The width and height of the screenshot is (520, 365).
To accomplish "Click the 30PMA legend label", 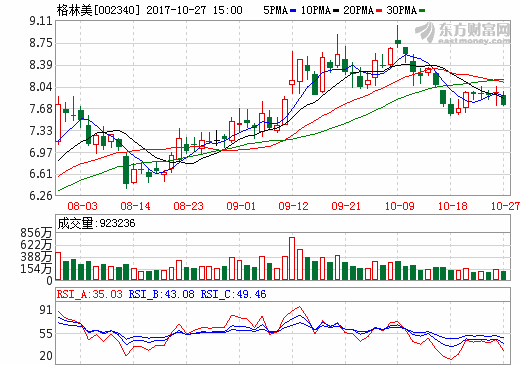I will (402, 10).
